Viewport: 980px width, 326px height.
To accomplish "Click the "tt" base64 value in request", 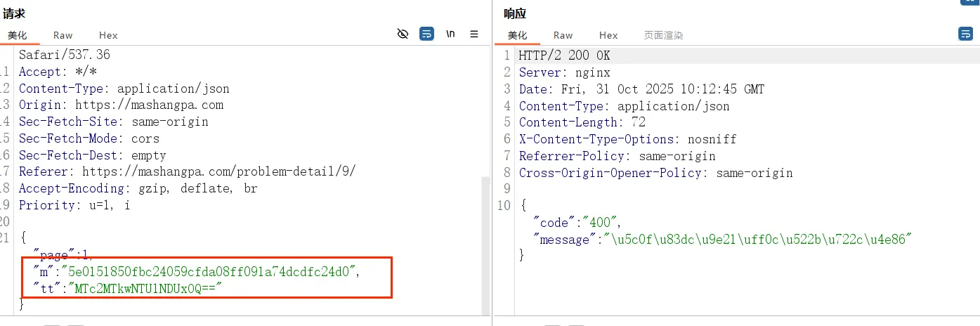I will coord(146,289).
